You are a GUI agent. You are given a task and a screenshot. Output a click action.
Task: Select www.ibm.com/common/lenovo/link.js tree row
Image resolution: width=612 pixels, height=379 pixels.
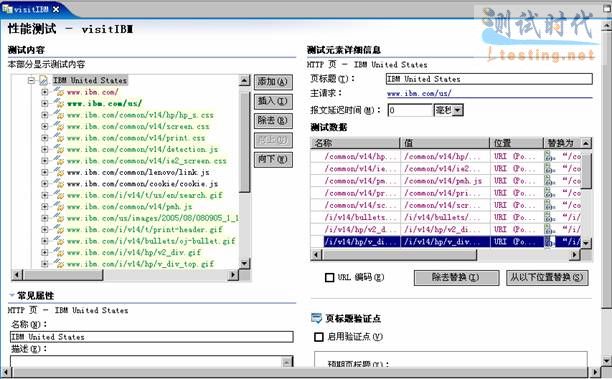point(138,172)
